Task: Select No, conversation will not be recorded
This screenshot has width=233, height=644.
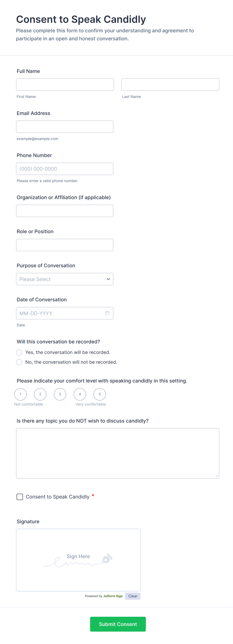Action: tap(19, 362)
